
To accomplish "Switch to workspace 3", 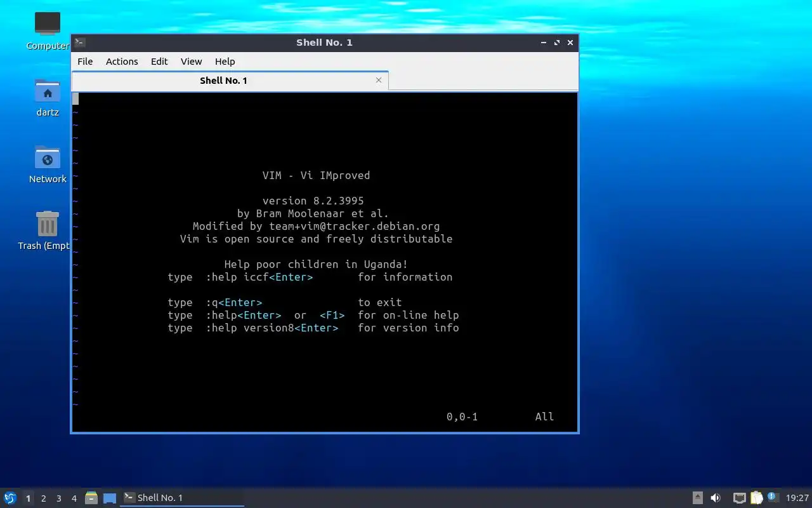I will (x=58, y=498).
